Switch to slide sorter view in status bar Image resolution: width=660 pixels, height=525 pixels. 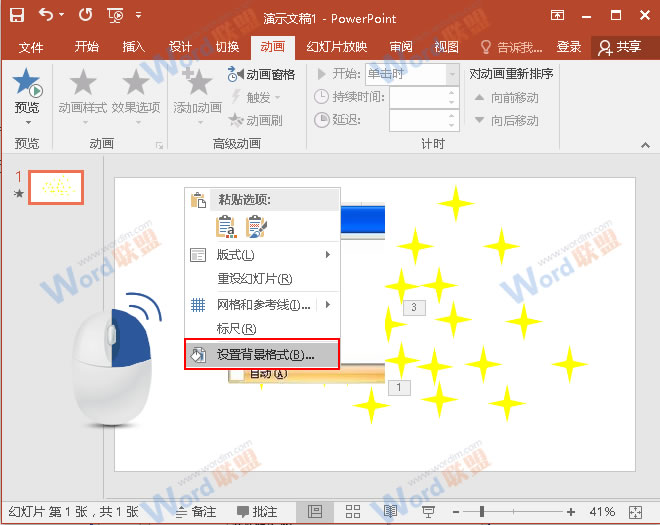pos(352,511)
